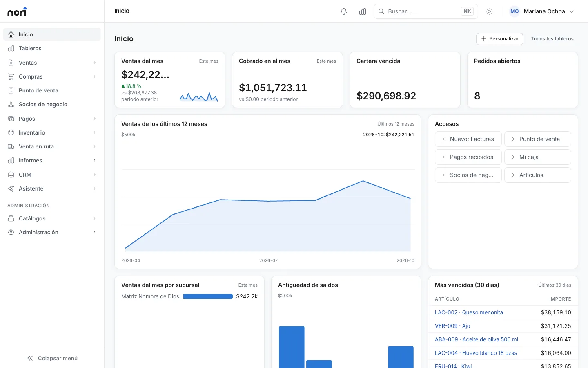Click the Pagos icon in sidebar
Image resolution: width=588 pixels, height=368 pixels.
pyautogui.click(x=11, y=119)
